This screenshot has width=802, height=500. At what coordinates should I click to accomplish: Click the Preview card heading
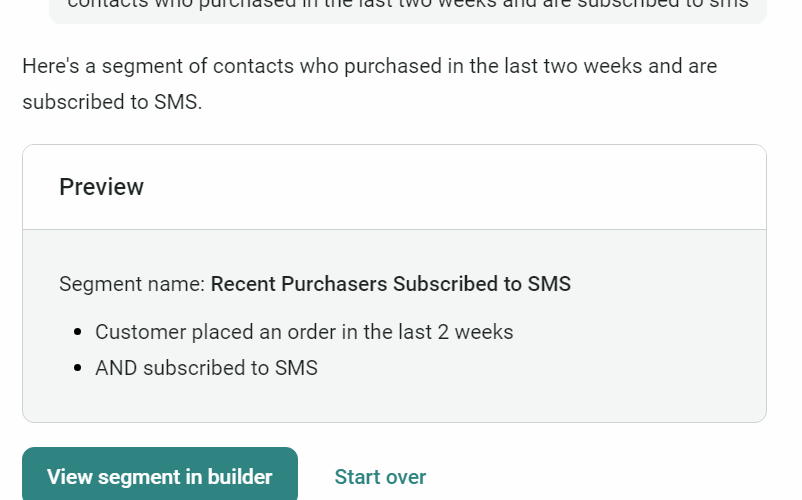coord(101,187)
